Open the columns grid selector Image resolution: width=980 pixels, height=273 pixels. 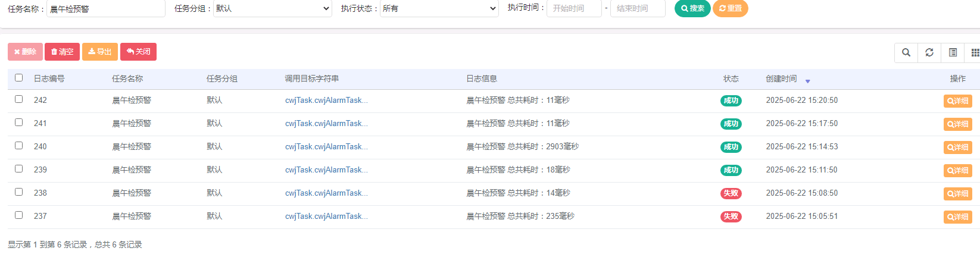tap(974, 52)
